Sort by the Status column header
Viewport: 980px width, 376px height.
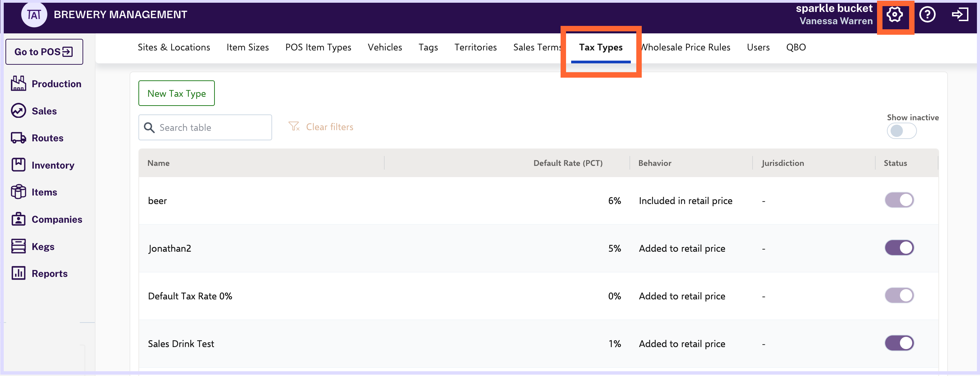tap(895, 163)
